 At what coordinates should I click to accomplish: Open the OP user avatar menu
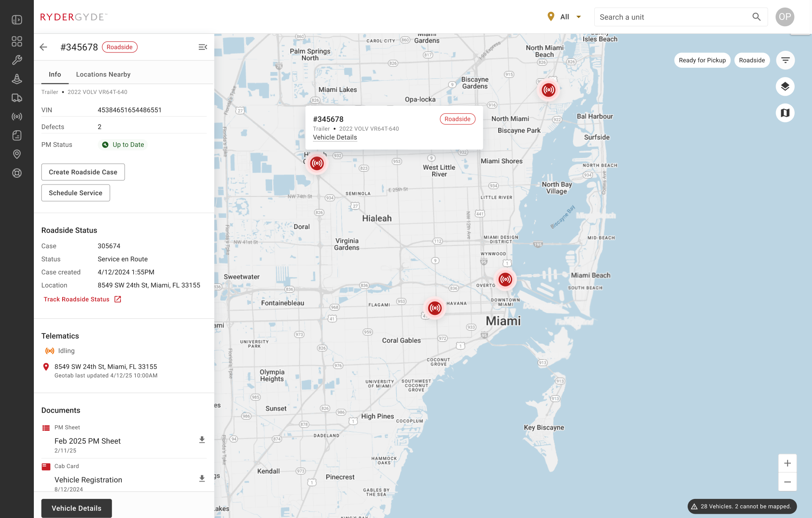pyautogui.click(x=785, y=17)
